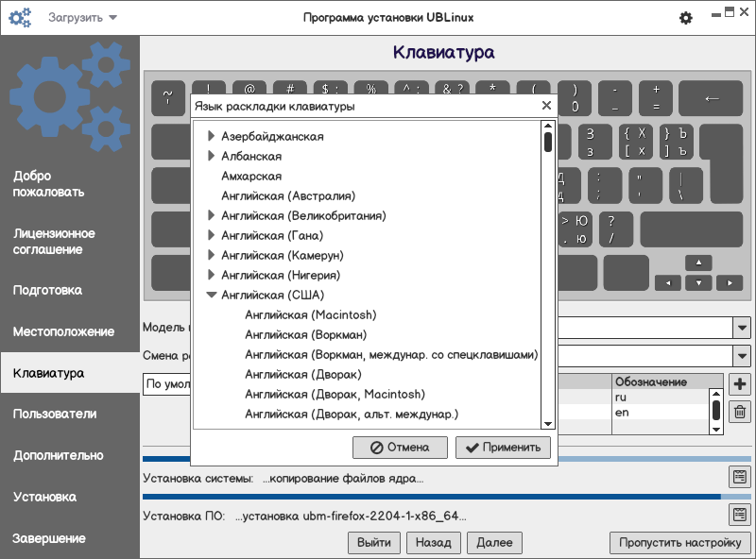Delete selected layout with trash icon
This screenshot has width=756, height=559.
pyautogui.click(x=740, y=412)
